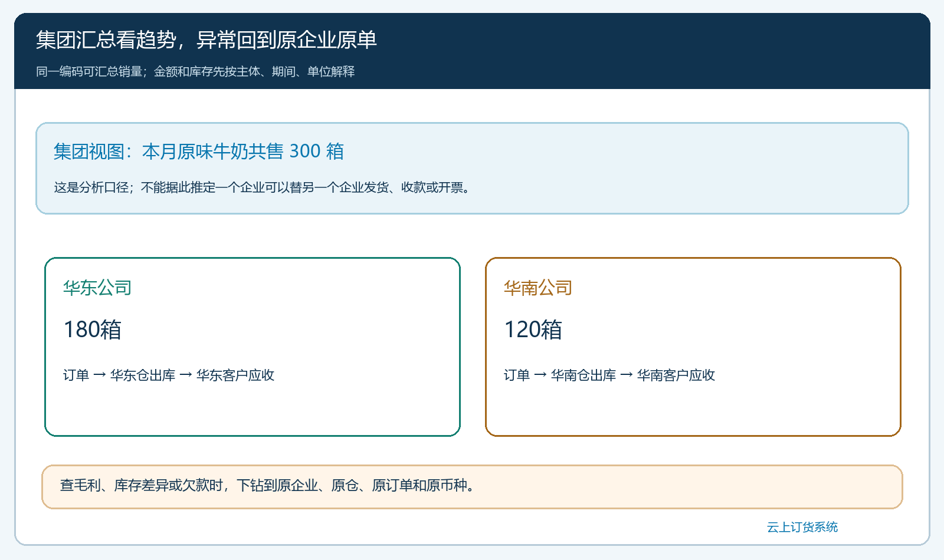Select the 华东公司 card title

(97, 288)
